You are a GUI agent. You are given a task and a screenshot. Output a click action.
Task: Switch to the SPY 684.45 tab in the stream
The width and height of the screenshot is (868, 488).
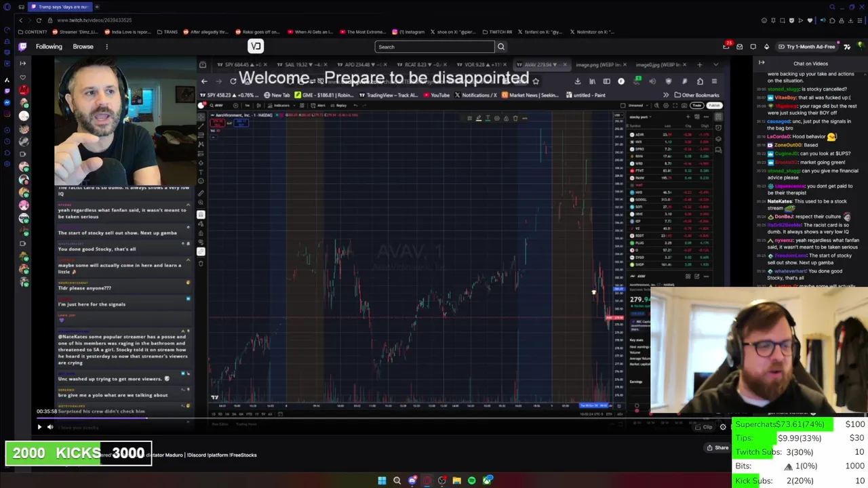[x=238, y=64]
